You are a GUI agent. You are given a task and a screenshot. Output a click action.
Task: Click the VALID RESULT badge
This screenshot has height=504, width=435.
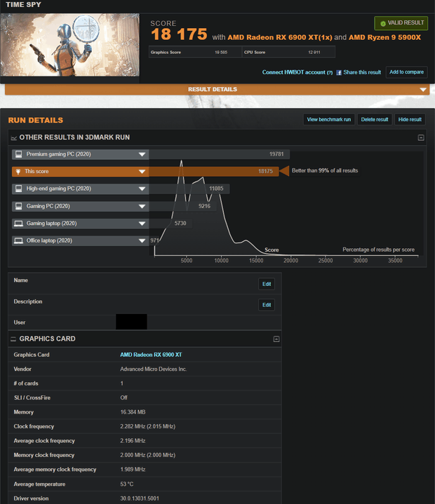pyautogui.click(x=401, y=23)
